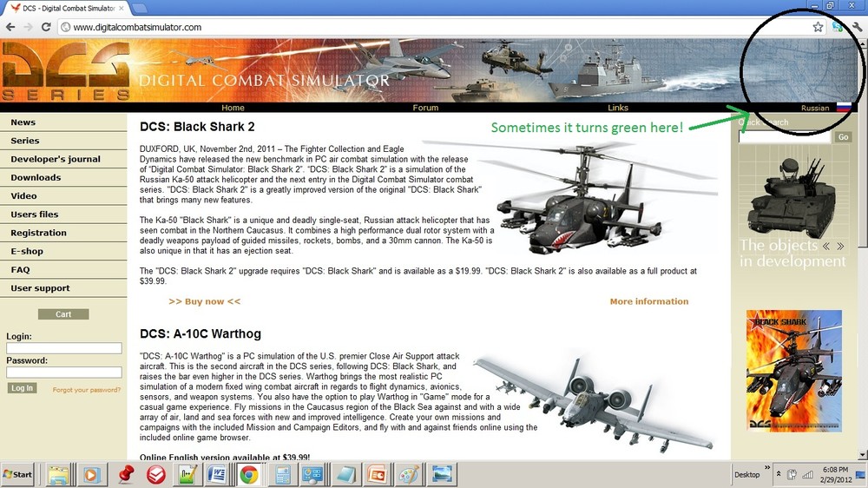Click the Cart button
The image size is (868, 488).
coord(63,314)
